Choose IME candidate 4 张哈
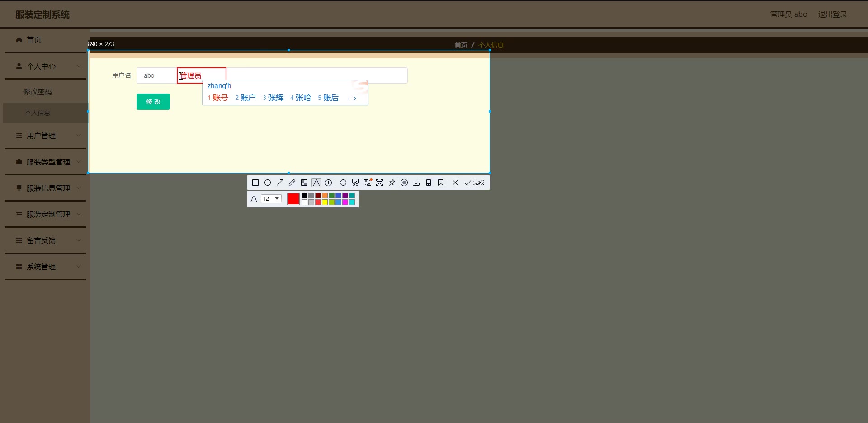The width and height of the screenshot is (868, 423). [301, 98]
